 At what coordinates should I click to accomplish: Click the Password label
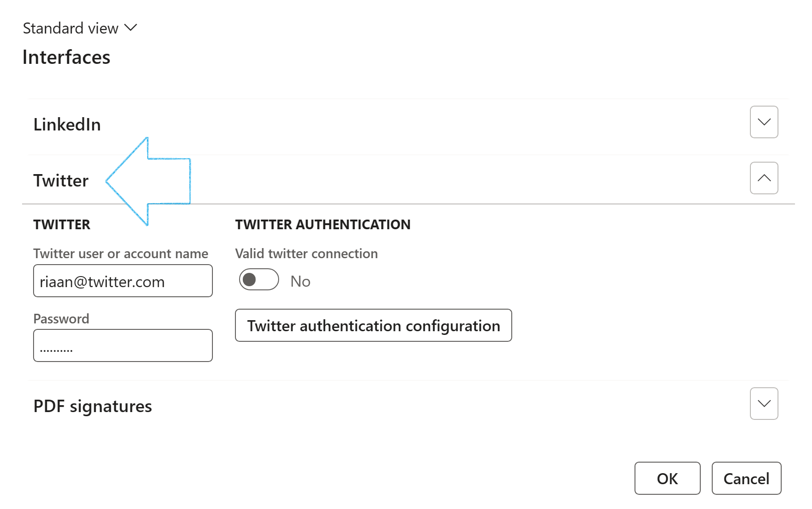[61, 318]
